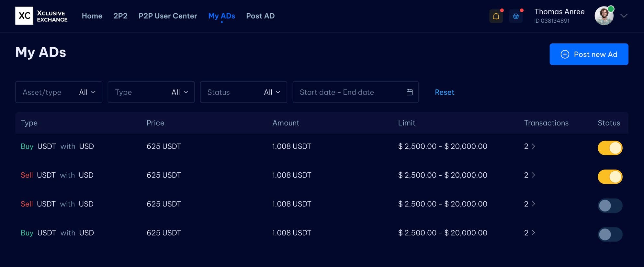Screen dimensions: 644x267
Task: Reset the ad filters
Action: 444,92
